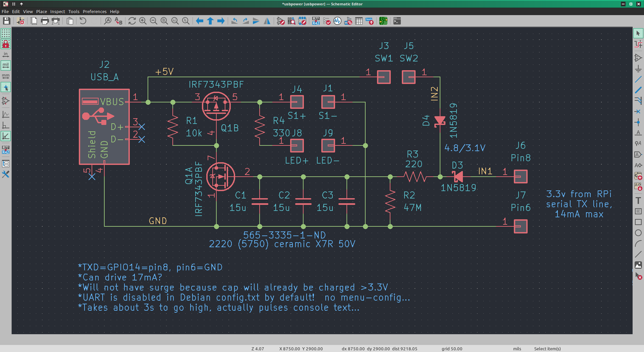Click the Zoom In icon
Image resolution: width=644 pixels, height=352 pixels.
click(143, 21)
